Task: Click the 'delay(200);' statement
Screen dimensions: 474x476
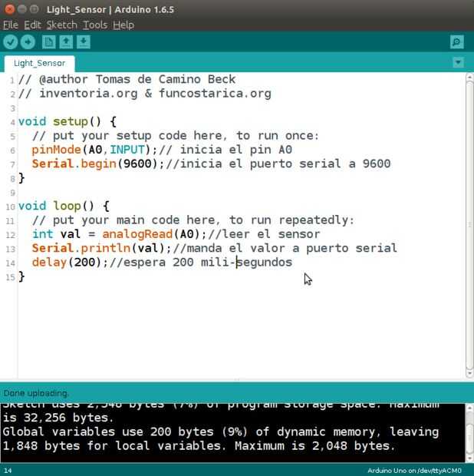Action: (x=70, y=263)
